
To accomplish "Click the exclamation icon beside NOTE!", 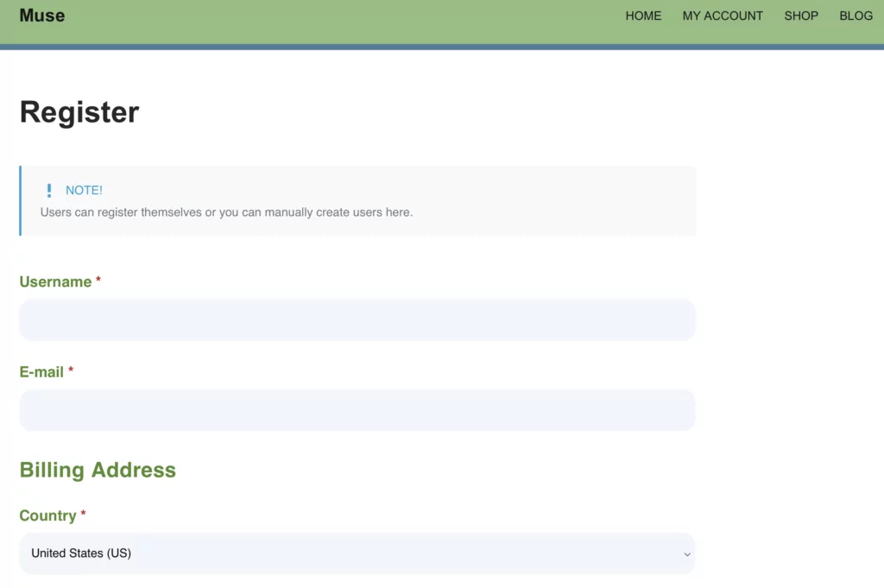I will (49, 191).
